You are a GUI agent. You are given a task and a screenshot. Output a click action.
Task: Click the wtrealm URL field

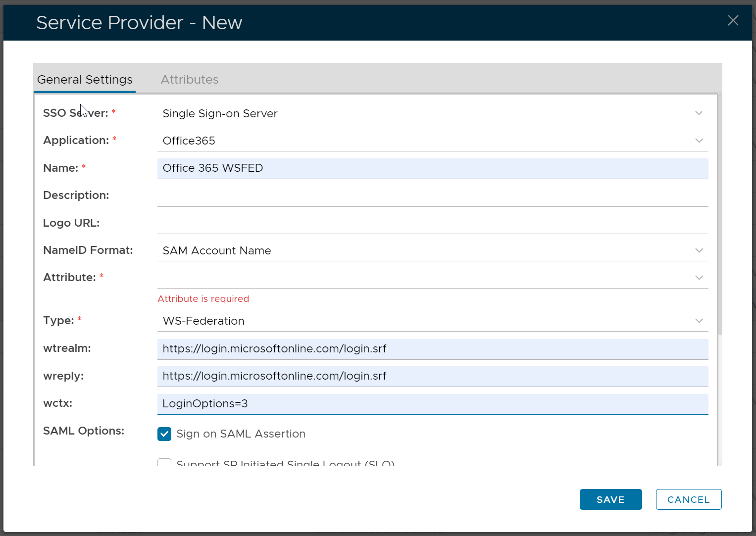[x=432, y=349]
